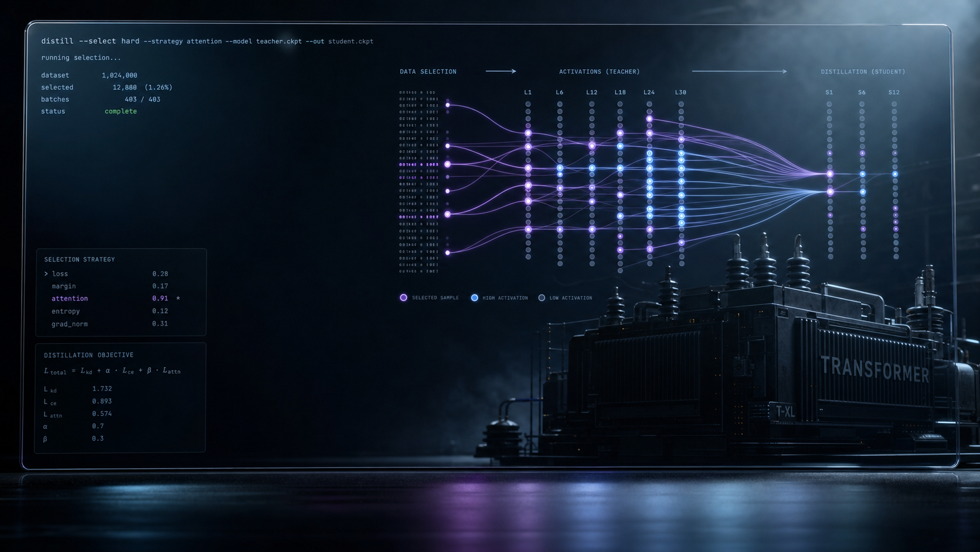Click the long arrow before Distillation (Student)
This screenshot has width=980, height=552.
point(739,71)
